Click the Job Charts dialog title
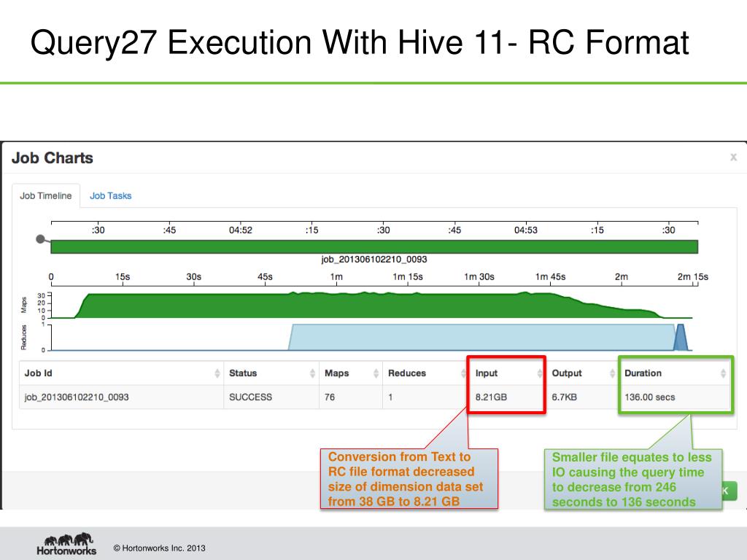Viewport: 747px width, 560px height. tap(53, 158)
